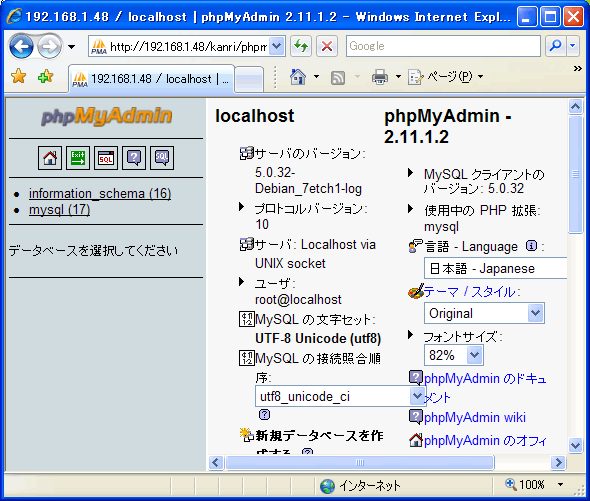Image resolution: width=590 pixels, height=501 pixels.
Task: Click horizontal scrollbar right arrow
Action: coord(558,462)
